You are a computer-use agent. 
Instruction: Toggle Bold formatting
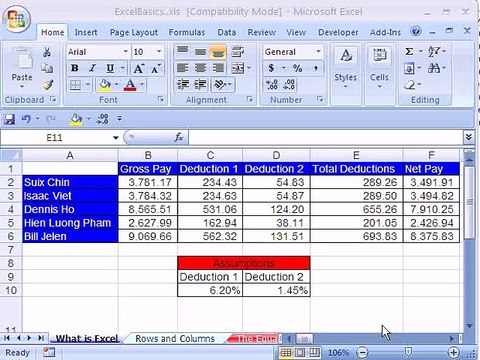pyautogui.click(x=75, y=68)
